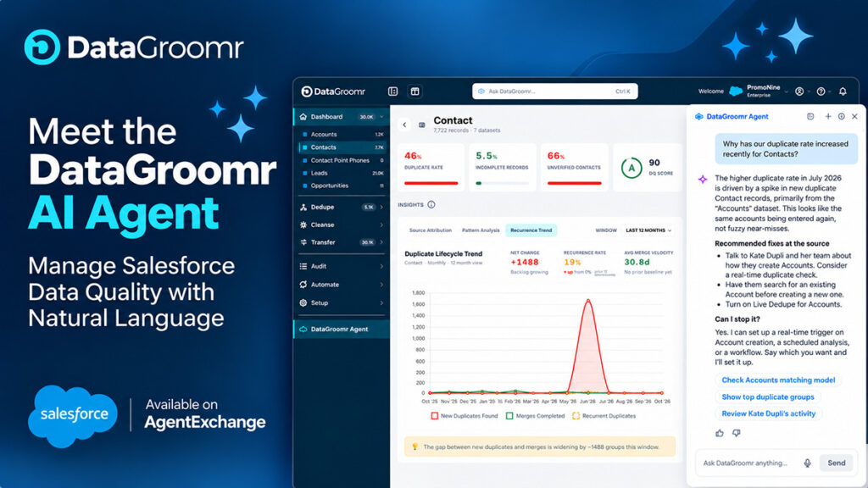This screenshot has height=488, width=868.
Task: Click the DataGroomr logo in app header
Action: [x=333, y=91]
